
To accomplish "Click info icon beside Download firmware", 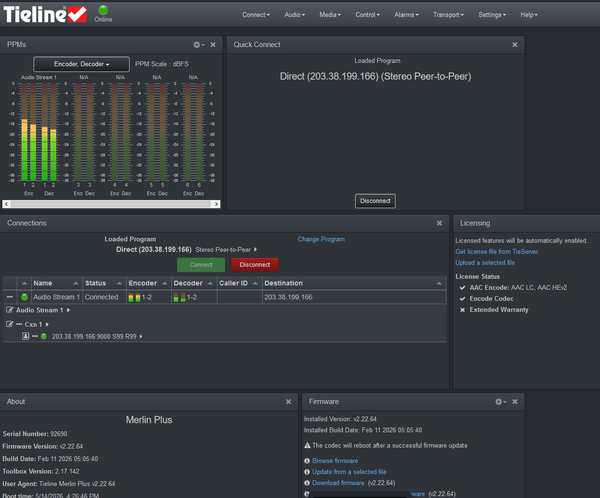I will (307, 483).
